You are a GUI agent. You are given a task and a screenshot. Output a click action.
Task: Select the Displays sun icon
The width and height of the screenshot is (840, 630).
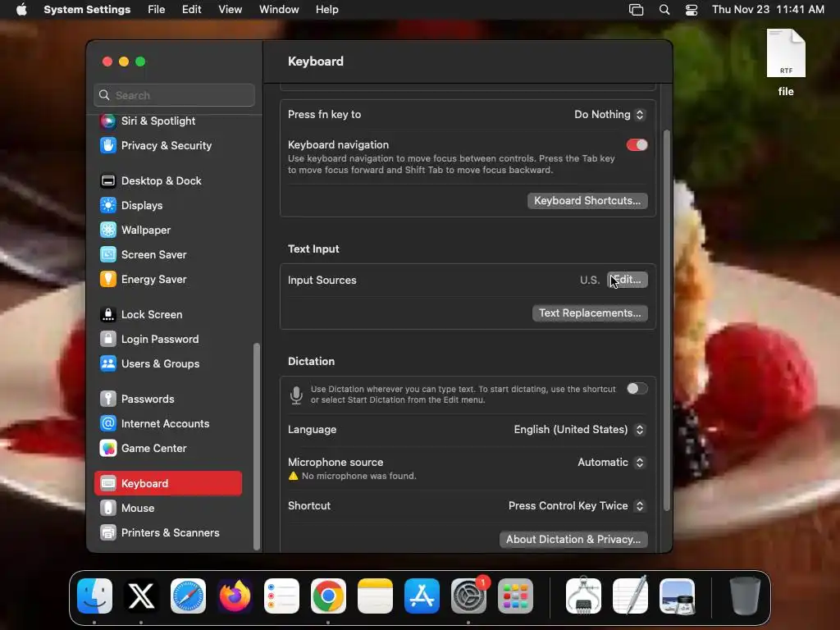pos(108,206)
